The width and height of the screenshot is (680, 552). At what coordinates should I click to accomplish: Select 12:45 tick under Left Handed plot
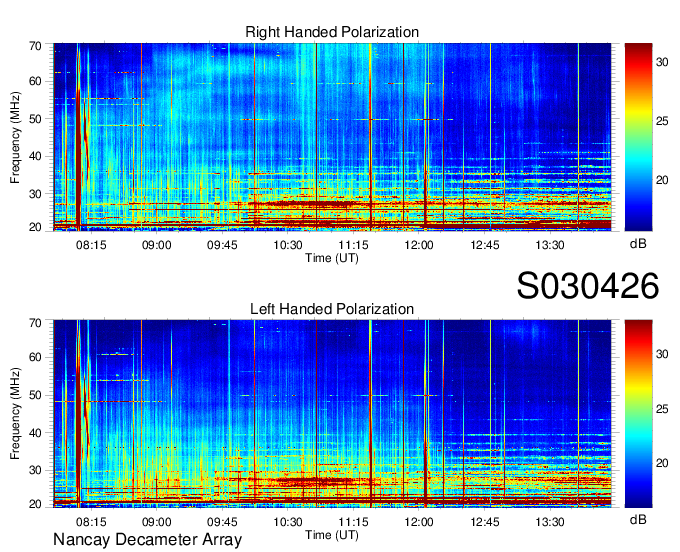click(484, 522)
